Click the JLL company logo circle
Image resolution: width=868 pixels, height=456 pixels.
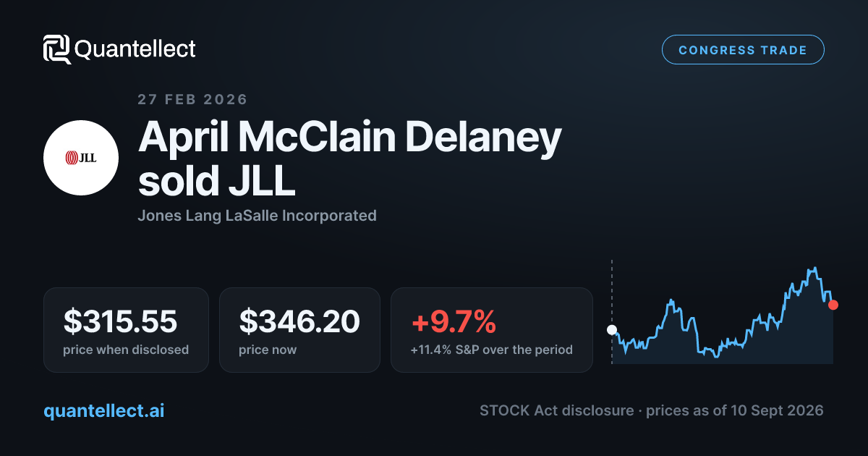[x=81, y=158]
